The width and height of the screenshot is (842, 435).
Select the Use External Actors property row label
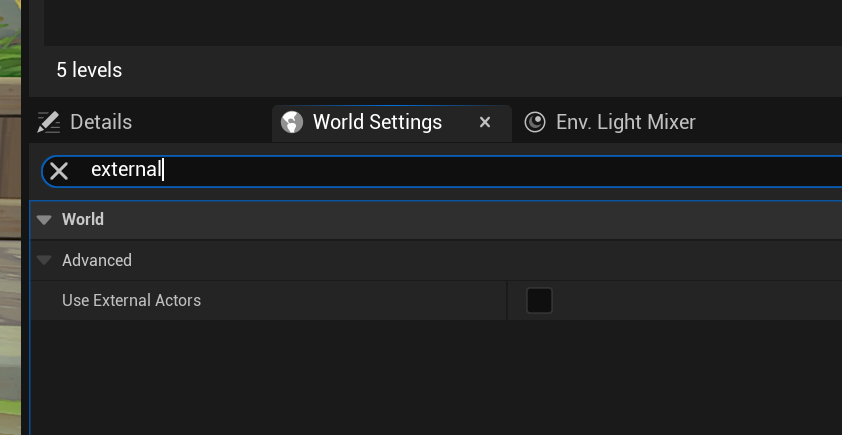click(131, 300)
